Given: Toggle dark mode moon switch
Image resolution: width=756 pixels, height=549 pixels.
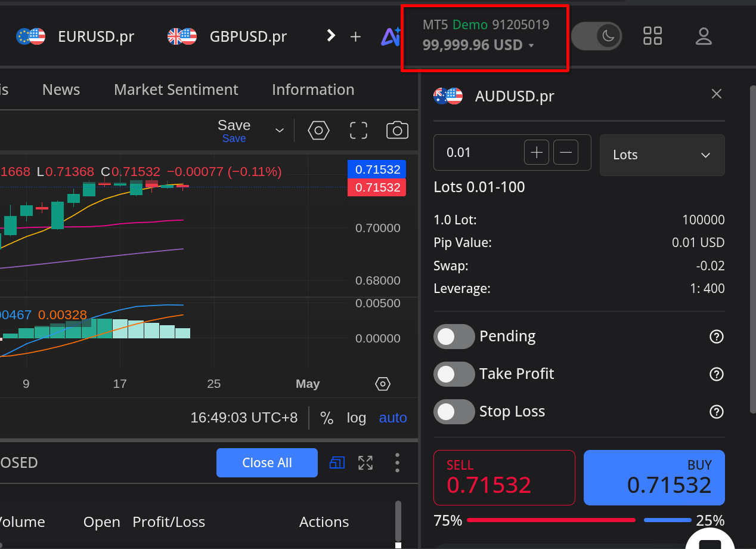Looking at the screenshot, I should pyautogui.click(x=596, y=36).
